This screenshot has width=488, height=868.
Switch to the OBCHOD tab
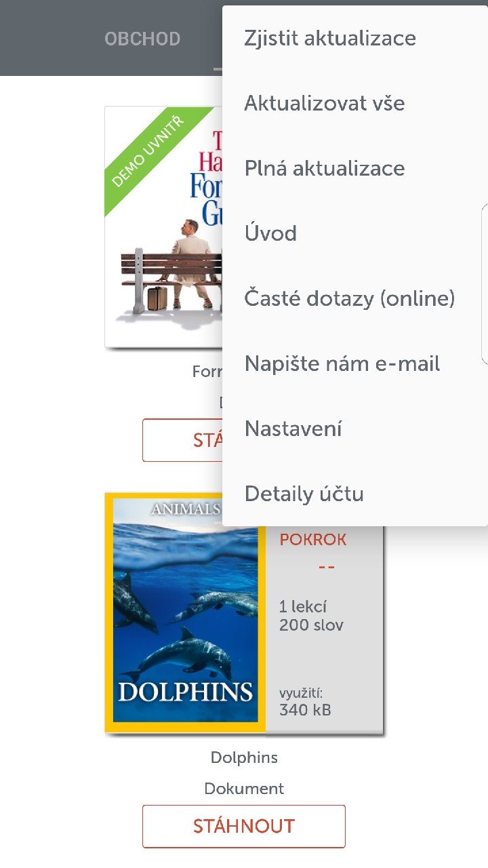(142, 39)
